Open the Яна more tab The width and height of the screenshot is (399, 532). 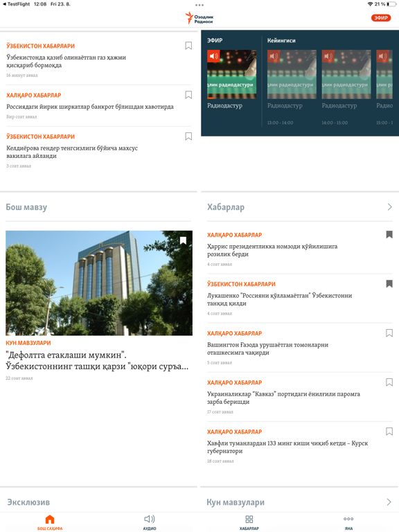tap(348, 522)
